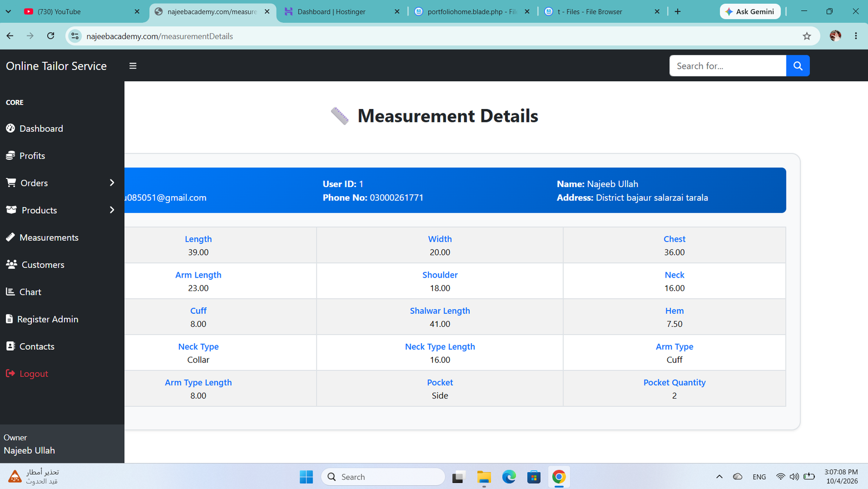Click the Orders cart icon
The width and height of the screenshot is (868, 489).
[x=11, y=183]
